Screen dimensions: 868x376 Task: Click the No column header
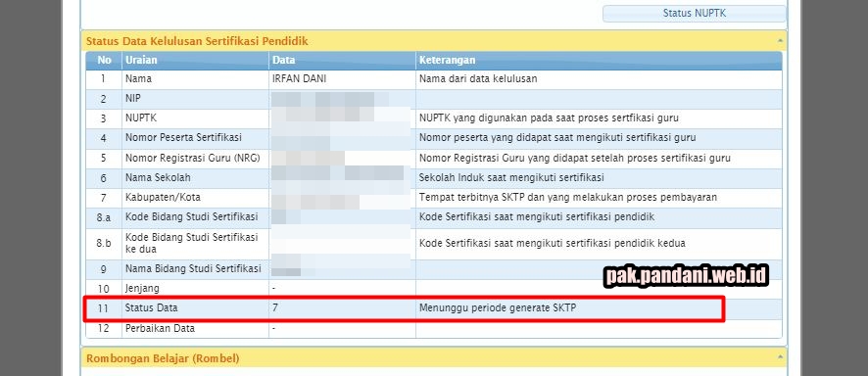[x=104, y=61]
